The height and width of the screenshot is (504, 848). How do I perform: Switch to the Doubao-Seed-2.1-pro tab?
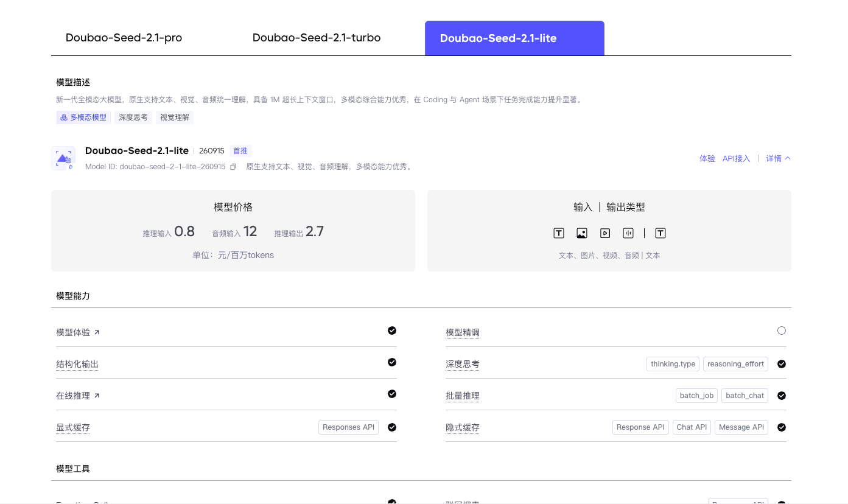(124, 38)
